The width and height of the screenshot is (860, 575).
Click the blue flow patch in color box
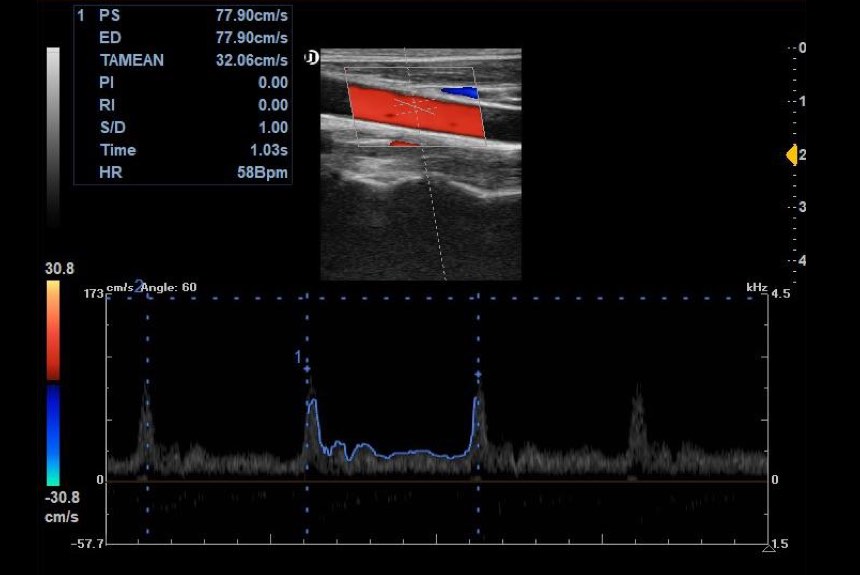pyautogui.click(x=461, y=92)
